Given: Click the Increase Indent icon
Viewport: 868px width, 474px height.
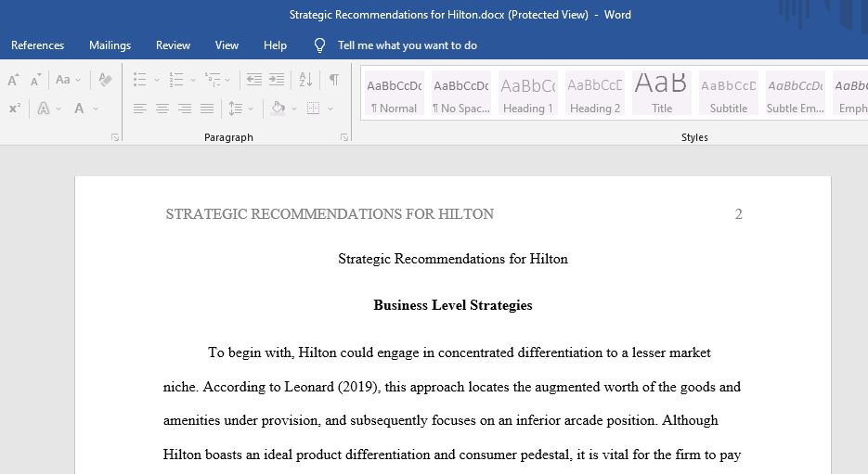Looking at the screenshot, I should 277,80.
